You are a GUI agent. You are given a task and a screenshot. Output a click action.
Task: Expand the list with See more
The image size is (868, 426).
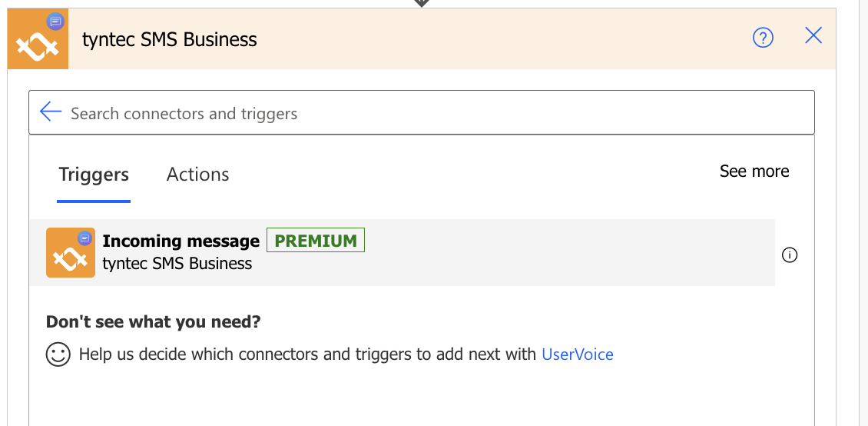click(x=754, y=171)
